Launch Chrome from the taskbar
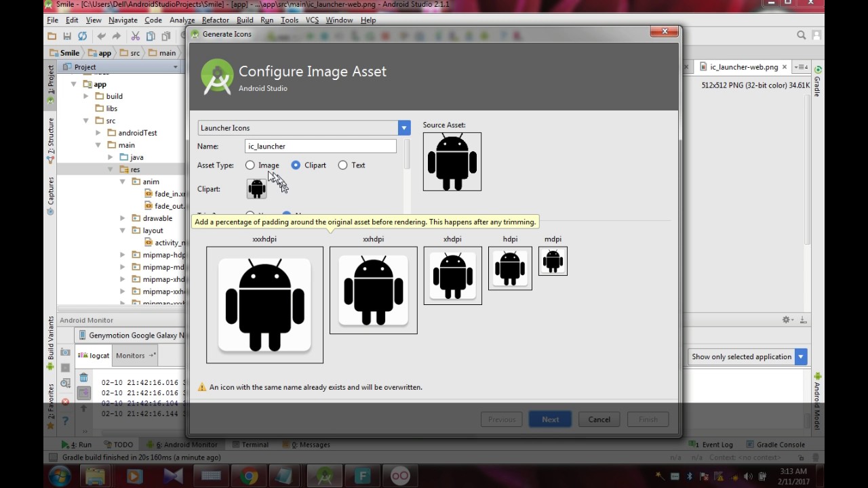The image size is (868, 488). tap(248, 475)
